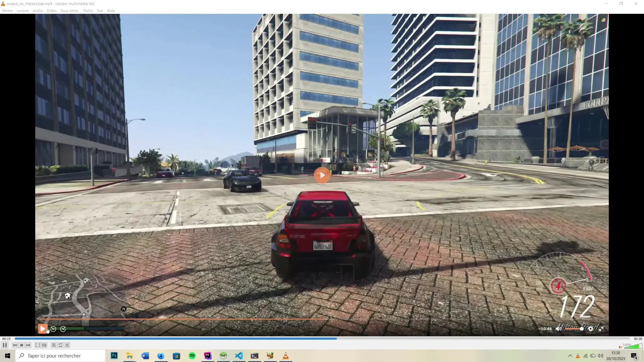Toggle random shuffle playback

click(67, 345)
